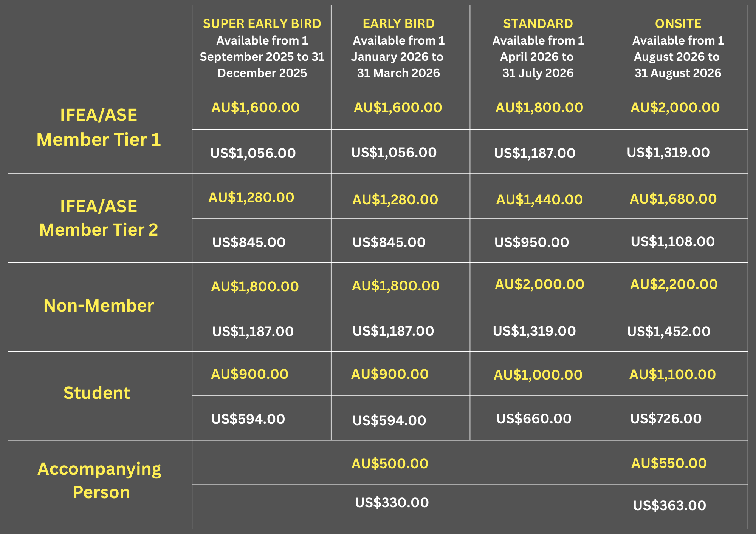Click the Student row label

point(97,393)
